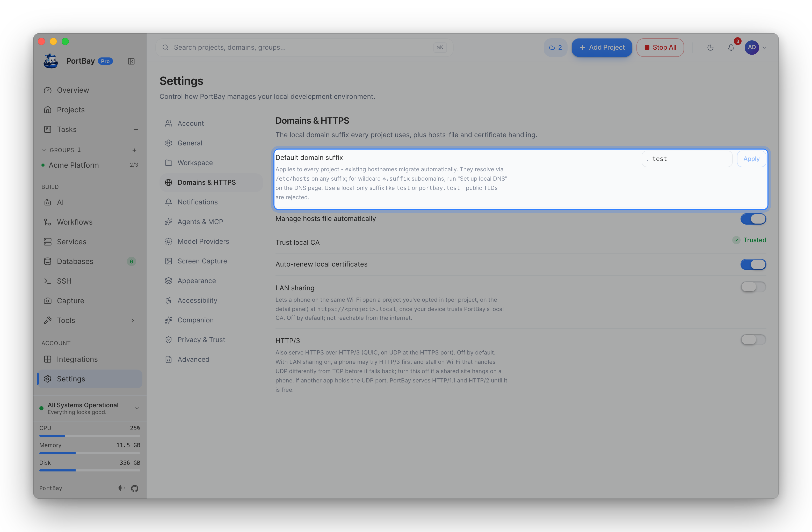Expand Tools submenu chevron
Image resolution: width=812 pixels, height=532 pixels.
click(x=133, y=321)
